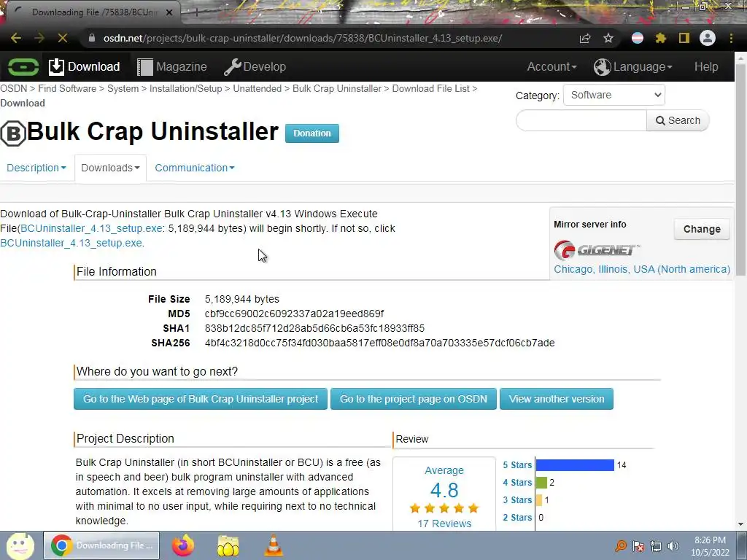This screenshot has width=747, height=560.
Task: Click the Start button on the taskbar
Action: click(x=20, y=545)
